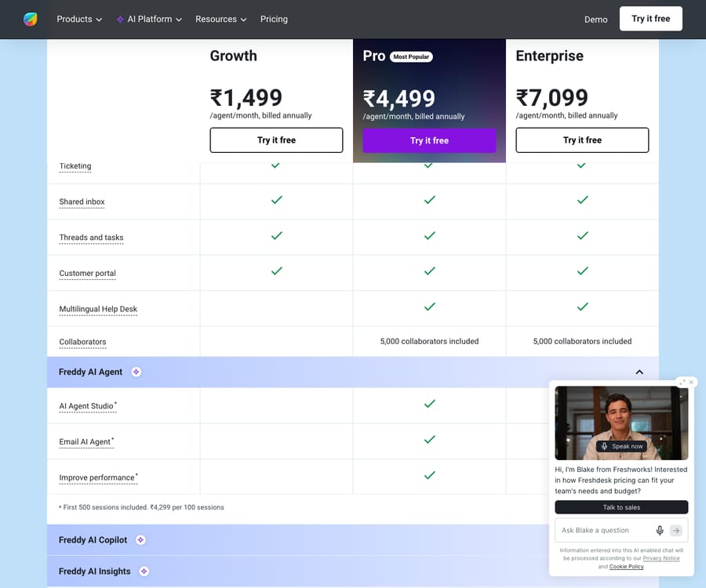The width and height of the screenshot is (706, 588).
Task: Click Pro checkmark for AI Agent Studio
Action: pos(430,404)
